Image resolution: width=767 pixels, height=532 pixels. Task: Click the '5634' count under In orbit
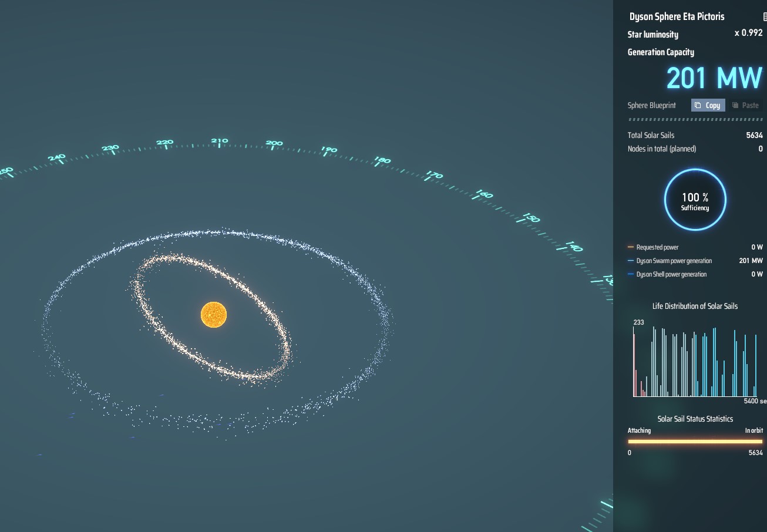pyautogui.click(x=755, y=453)
